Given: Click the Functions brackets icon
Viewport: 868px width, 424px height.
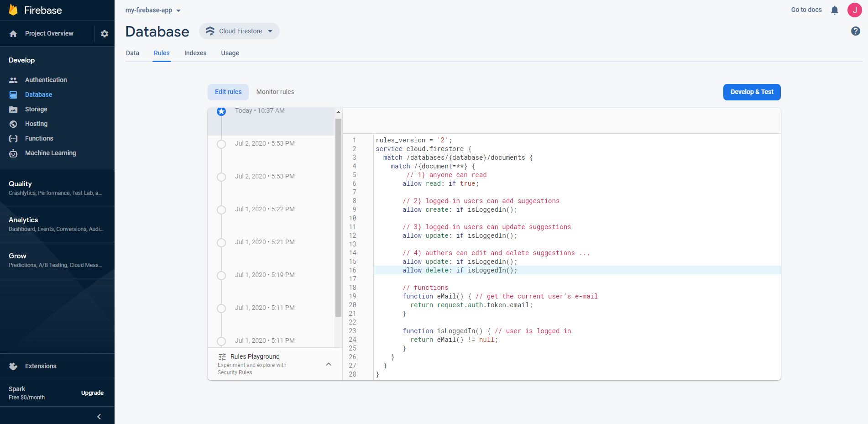Looking at the screenshot, I should 13,139.
